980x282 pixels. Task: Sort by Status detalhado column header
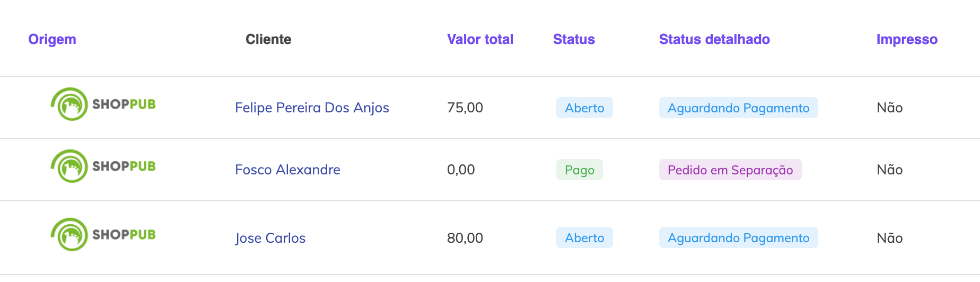tap(714, 39)
